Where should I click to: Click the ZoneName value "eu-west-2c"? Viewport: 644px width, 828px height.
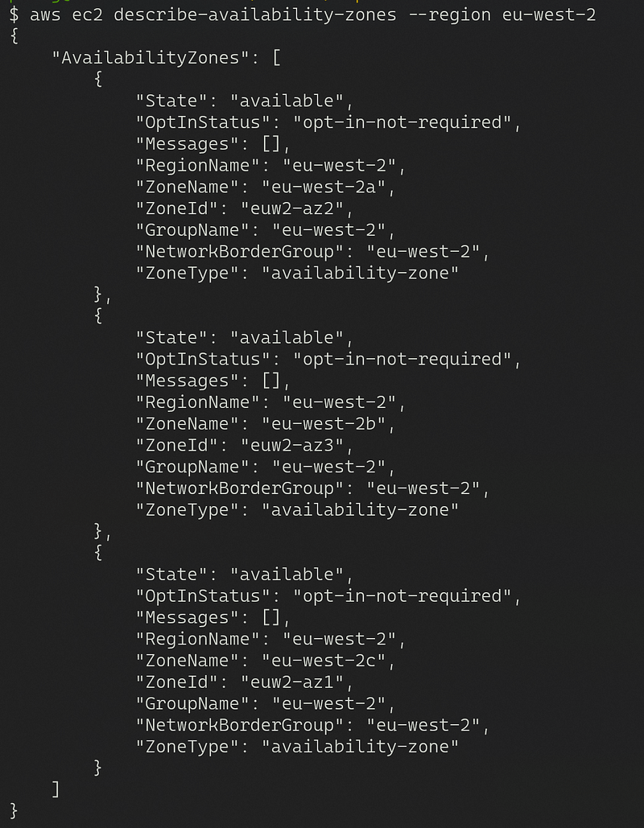pyautogui.click(x=328, y=660)
